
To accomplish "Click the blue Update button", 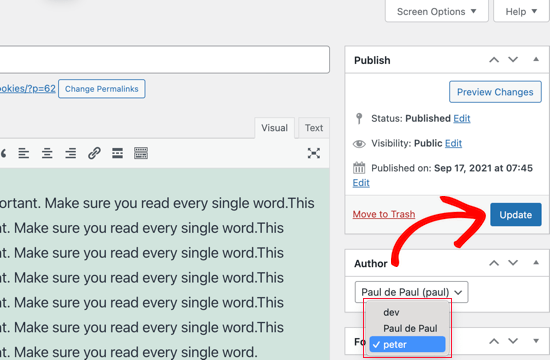I will (x=516, y=214).
